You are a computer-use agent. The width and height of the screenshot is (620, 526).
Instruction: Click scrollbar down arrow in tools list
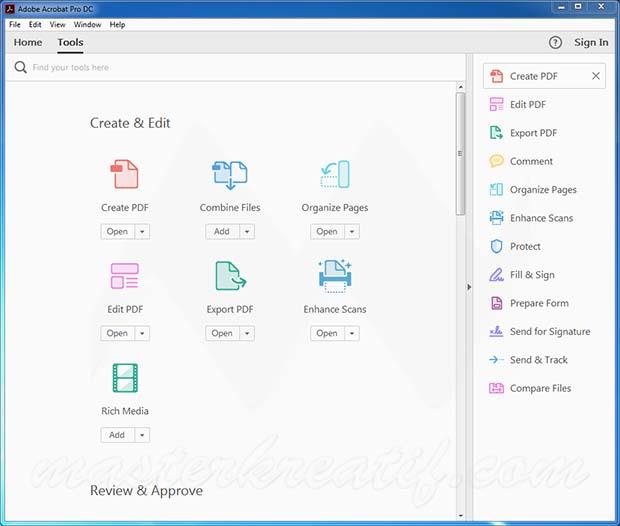click(460, 515)
